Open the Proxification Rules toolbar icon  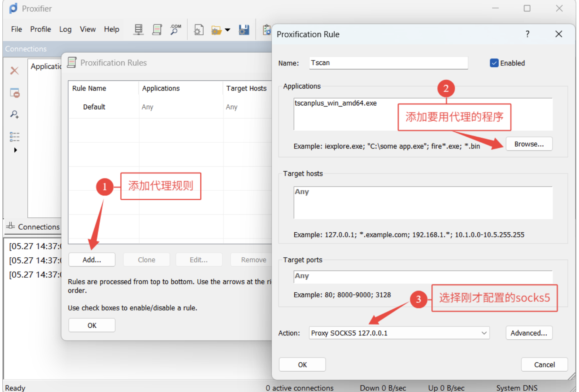(x=157, y=30)
